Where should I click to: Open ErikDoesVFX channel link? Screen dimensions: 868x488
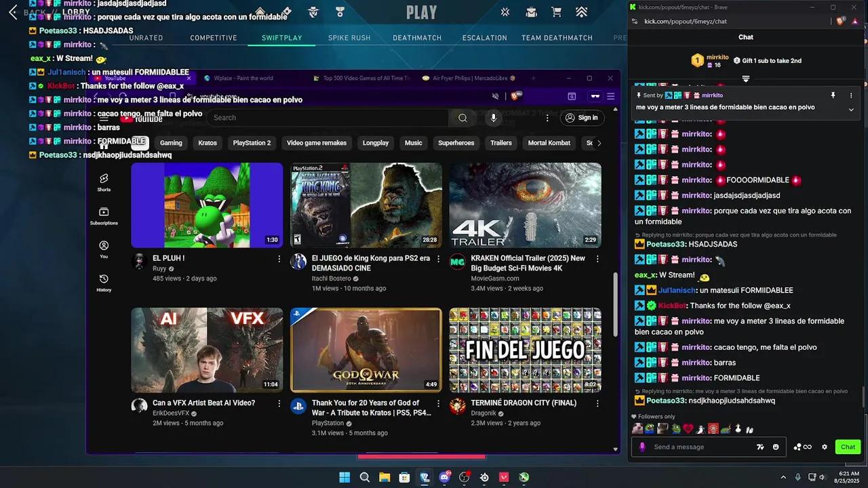pos(170,413)
